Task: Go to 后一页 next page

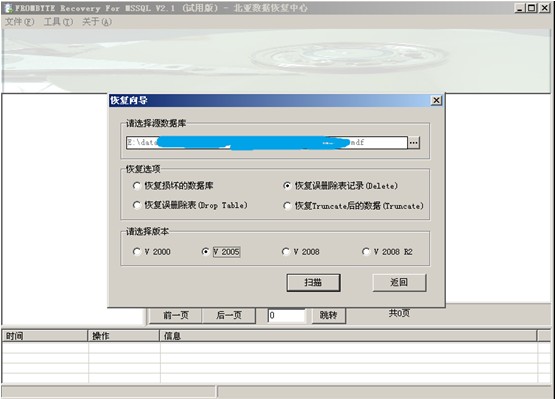Action: pos(229,315)
